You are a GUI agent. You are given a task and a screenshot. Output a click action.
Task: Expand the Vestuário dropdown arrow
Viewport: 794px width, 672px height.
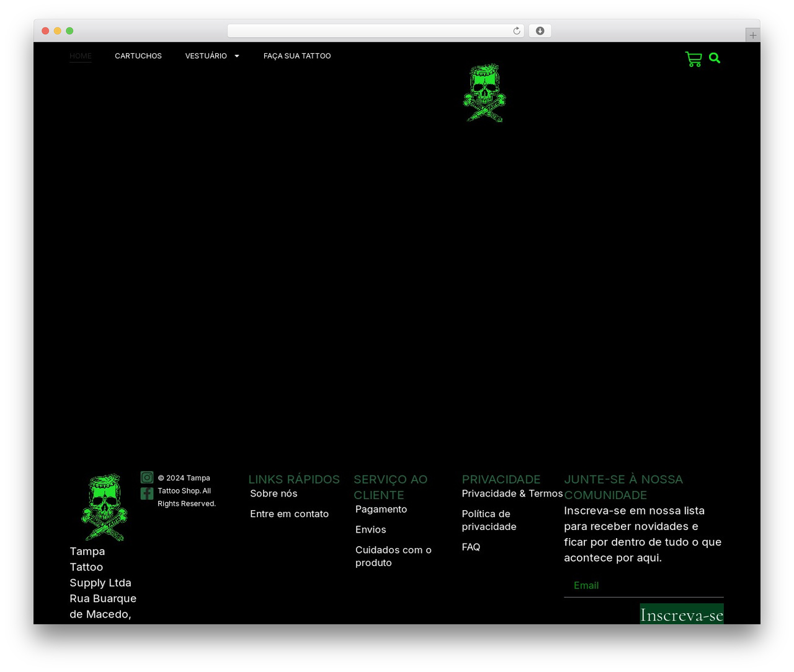click(x=237, y=56)
